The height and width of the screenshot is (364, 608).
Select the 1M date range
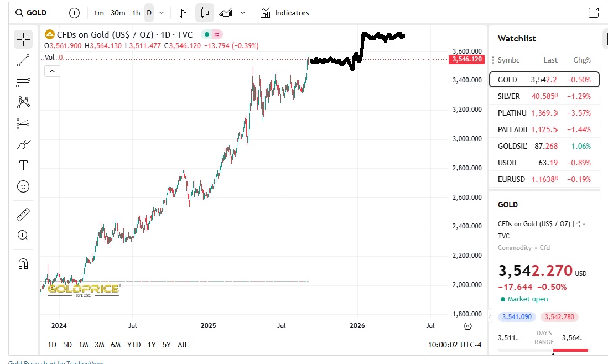[84, 345]
